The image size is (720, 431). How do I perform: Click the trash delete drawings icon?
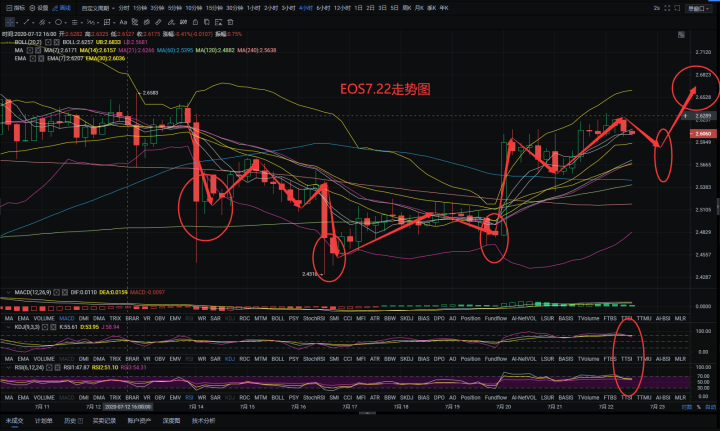(231, 22)
